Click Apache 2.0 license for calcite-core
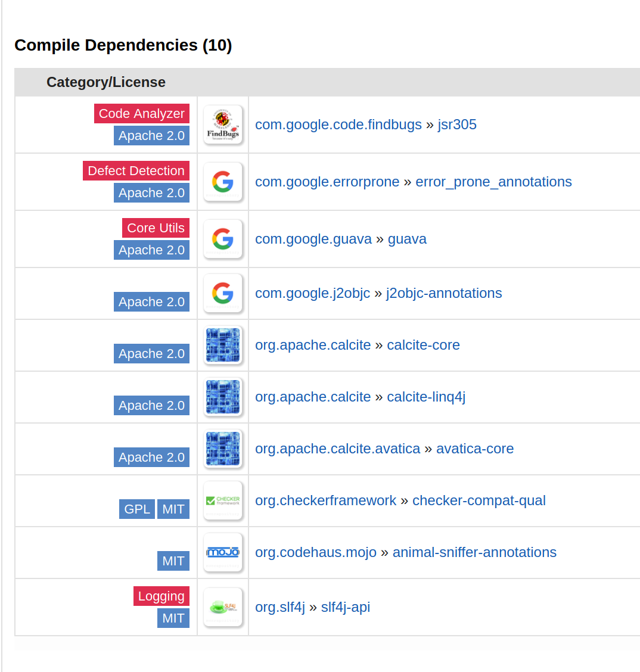640x672 pixels. 152,353
